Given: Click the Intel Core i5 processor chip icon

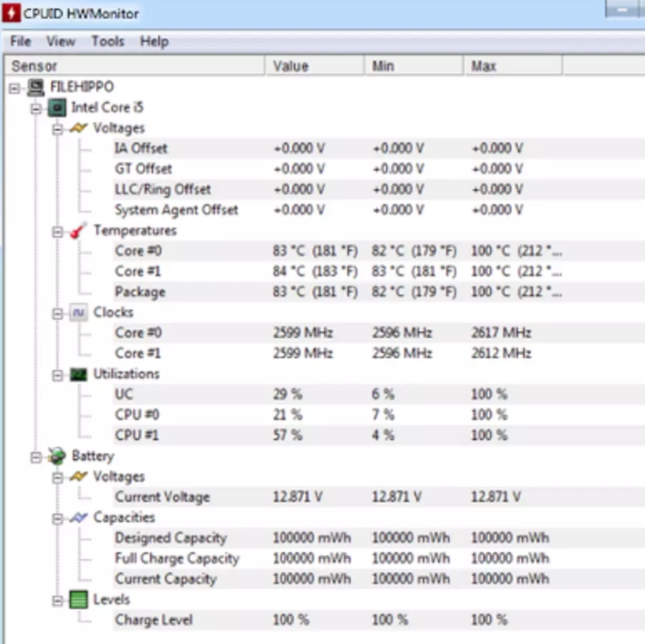Looking at the screenshot, I should pyautogui.click(x=57, y=107).
